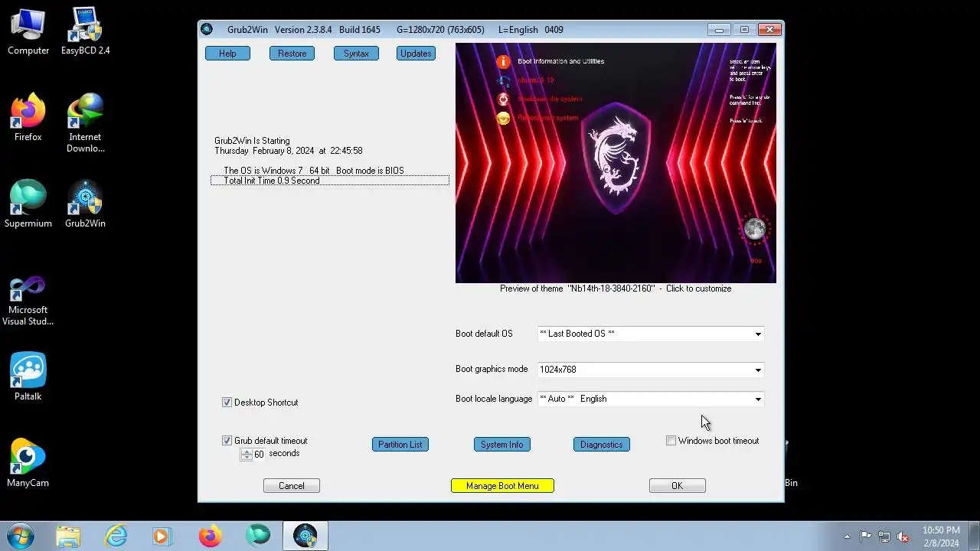Open the Computer desktop icon
980x551 pixels.
pyautogui.click(x=28, y=31)
